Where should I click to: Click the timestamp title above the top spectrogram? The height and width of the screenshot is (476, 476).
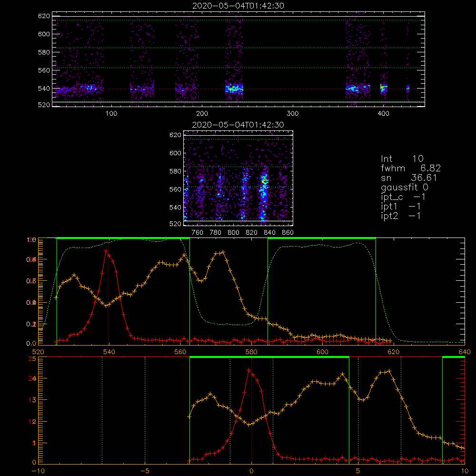(x=238, y=6)
